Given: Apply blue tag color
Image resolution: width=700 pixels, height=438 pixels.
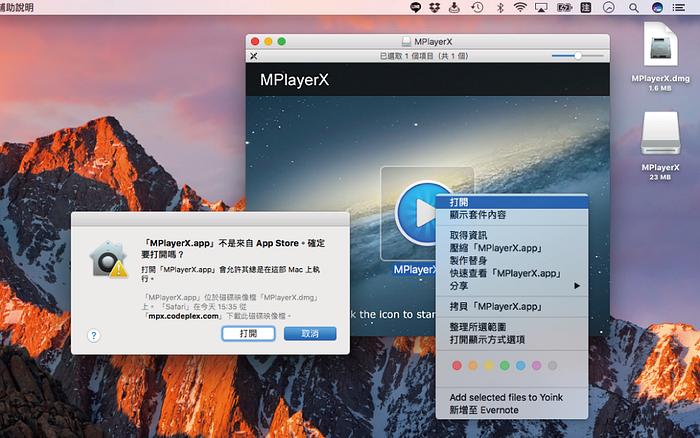Looking at the screenshot, I should coord(521,366).
